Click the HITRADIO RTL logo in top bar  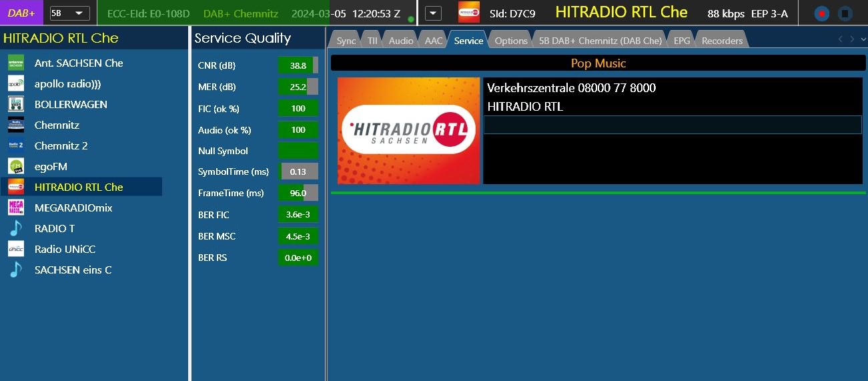(468, 13)
